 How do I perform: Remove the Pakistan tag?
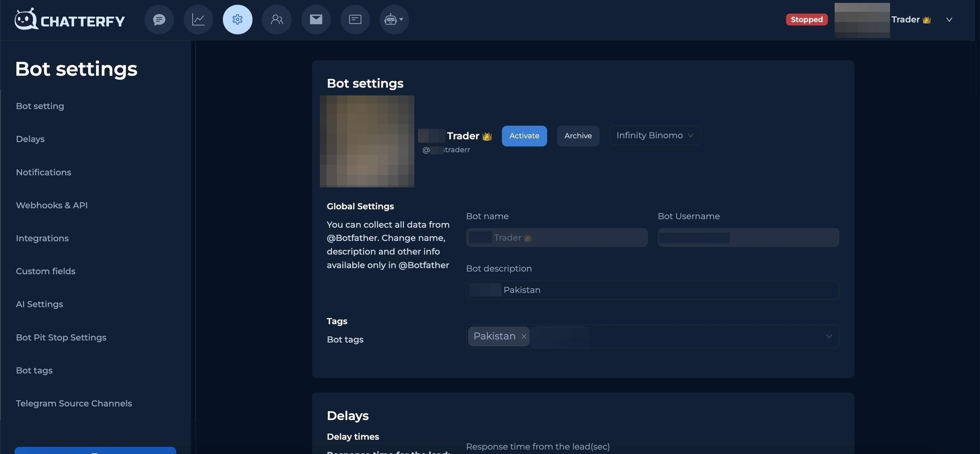pyautogui.click(x=524, y=336)
